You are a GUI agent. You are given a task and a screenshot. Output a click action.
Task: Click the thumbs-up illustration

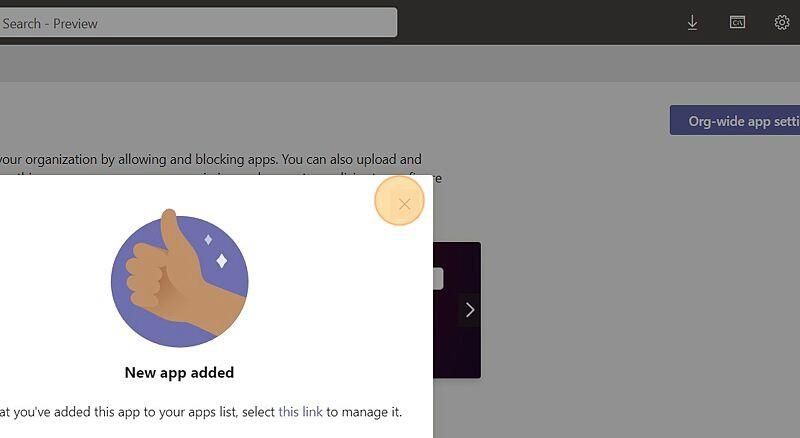click(180, 278)
